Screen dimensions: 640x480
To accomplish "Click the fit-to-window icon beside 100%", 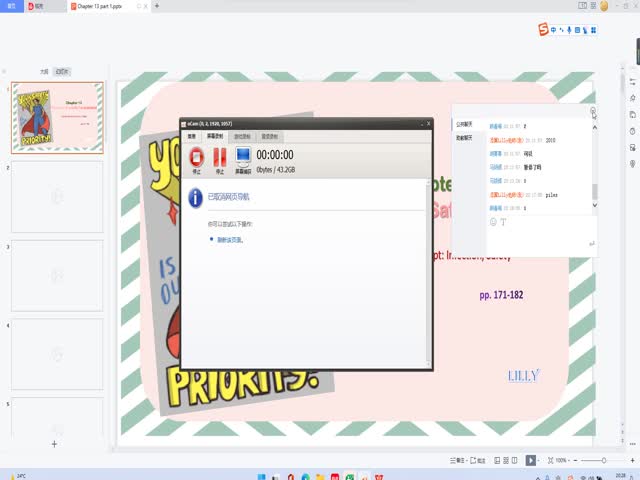I will [x=550, y=460].
